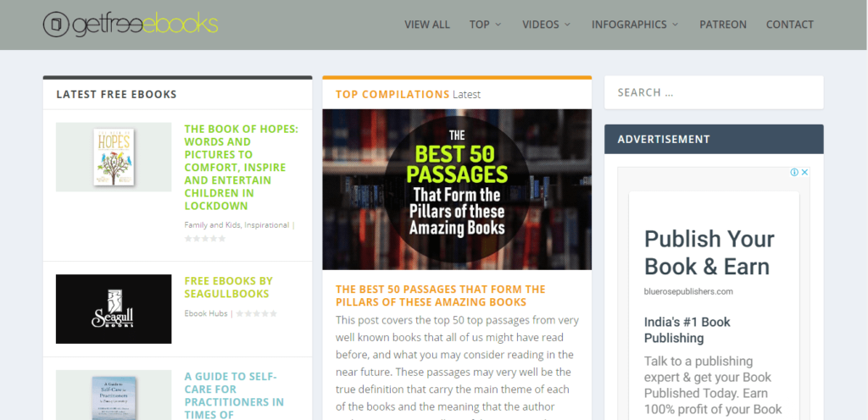Expand the Videos menu dropdown
868x420 pixels.
(x=547, y=25)
